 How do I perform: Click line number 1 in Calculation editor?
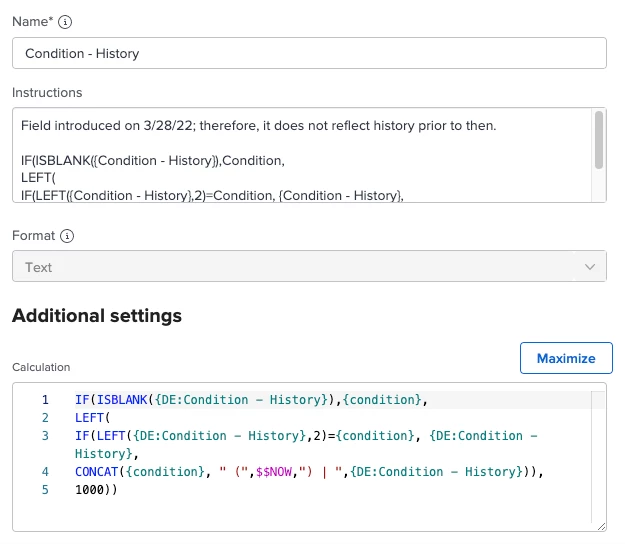coord(45,400)
